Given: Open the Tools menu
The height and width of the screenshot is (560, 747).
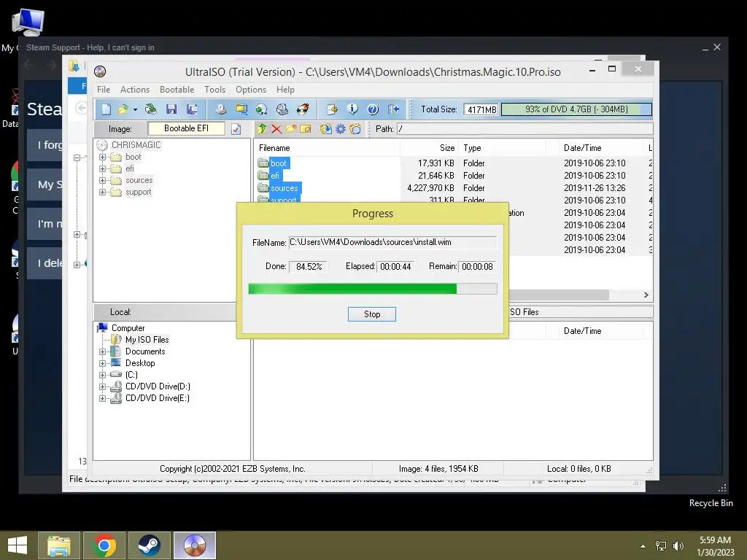Looking at the screenshot, I should 215,90.
